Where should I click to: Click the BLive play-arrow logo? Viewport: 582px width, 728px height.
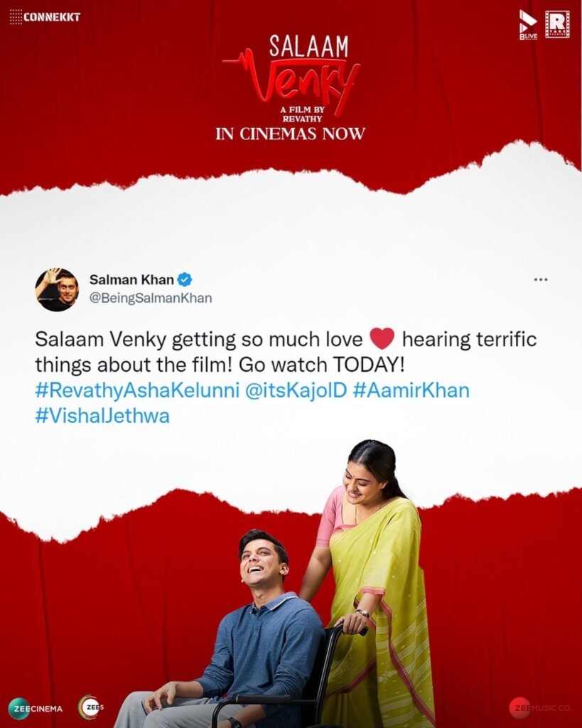tap(528, 25)
